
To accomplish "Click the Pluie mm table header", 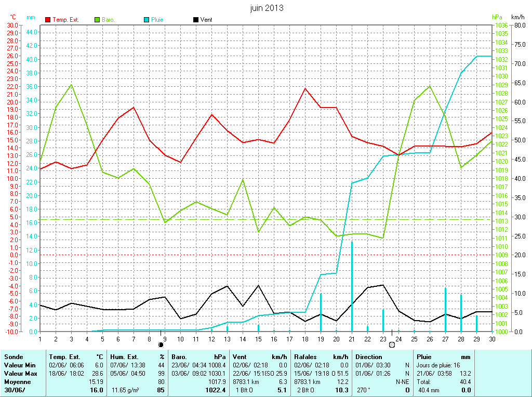I will 444,357.
